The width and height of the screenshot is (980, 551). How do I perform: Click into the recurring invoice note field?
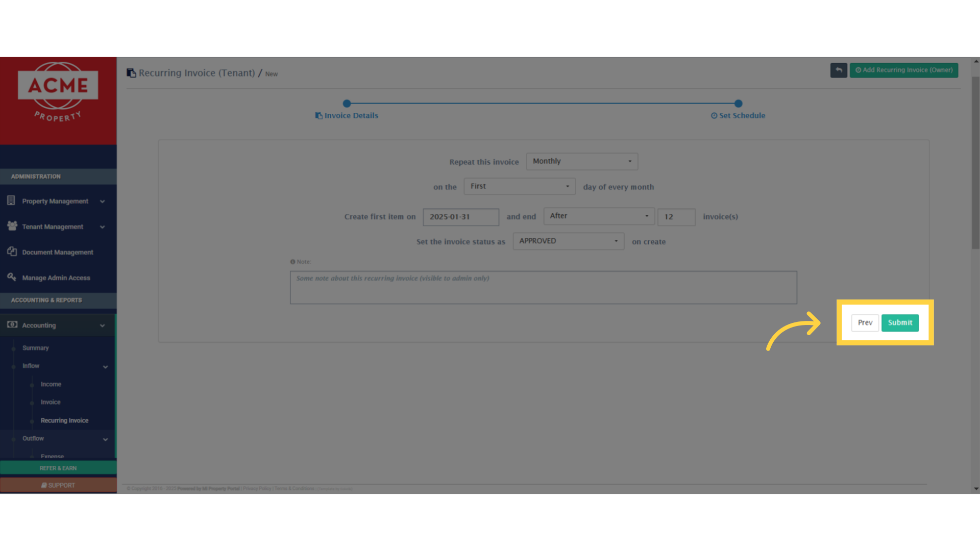(543, 288)
